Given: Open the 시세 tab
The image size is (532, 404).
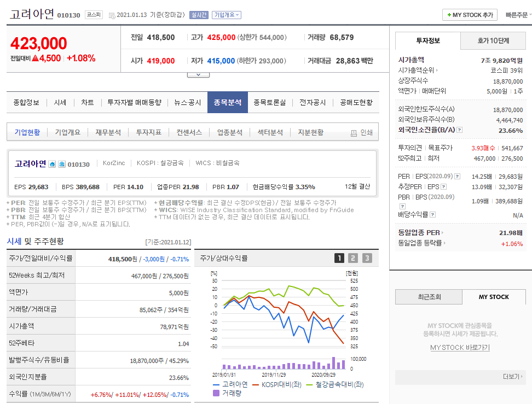Looking at the screenshot, I should click(60, 102).
